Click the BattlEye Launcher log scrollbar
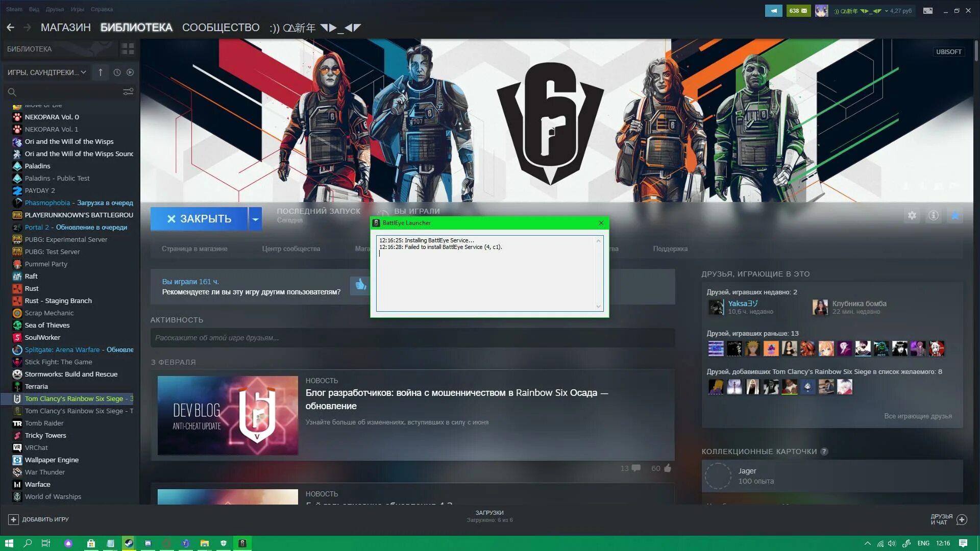 point(598,273)
